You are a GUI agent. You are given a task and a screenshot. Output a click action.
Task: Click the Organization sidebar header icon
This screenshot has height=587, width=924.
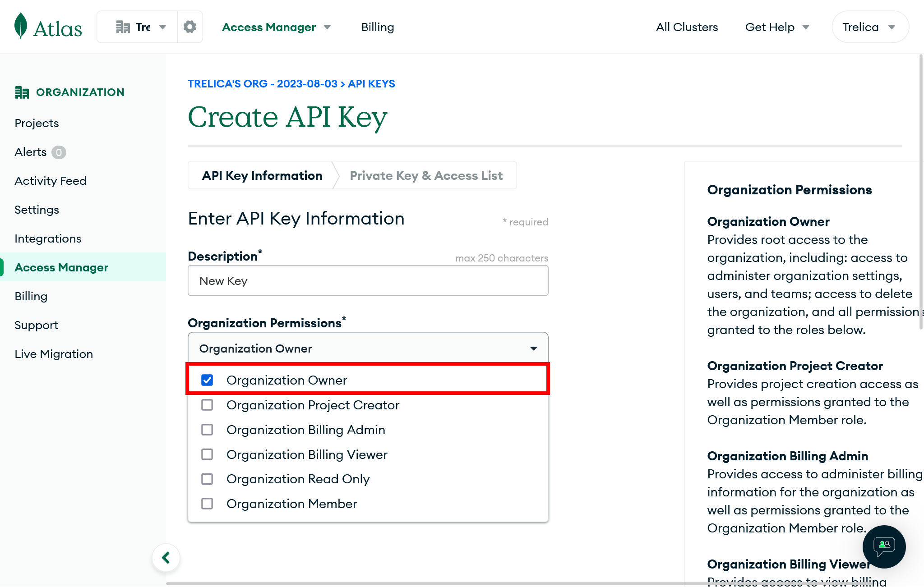[22, 92]
